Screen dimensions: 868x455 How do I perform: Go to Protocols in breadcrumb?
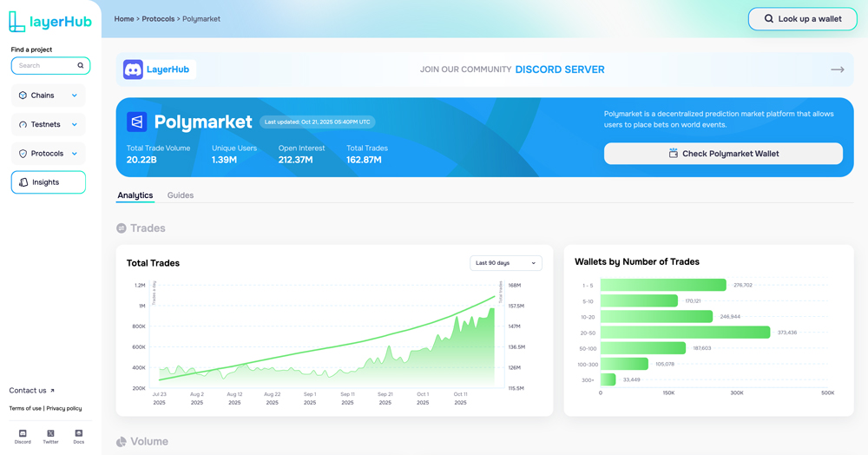click(158, 19)
